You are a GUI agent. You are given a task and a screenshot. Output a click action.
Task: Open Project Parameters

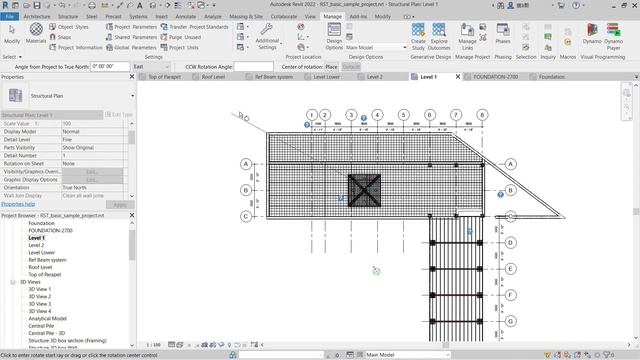(x=131, y=27)
